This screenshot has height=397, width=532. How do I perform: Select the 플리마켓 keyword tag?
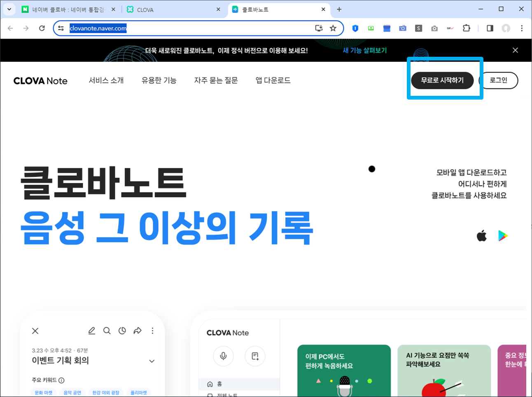point(139,392)
